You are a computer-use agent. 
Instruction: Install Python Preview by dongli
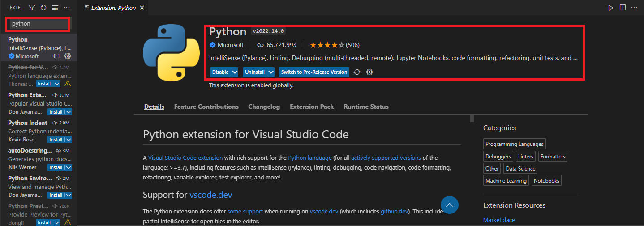tap(44, 222)
